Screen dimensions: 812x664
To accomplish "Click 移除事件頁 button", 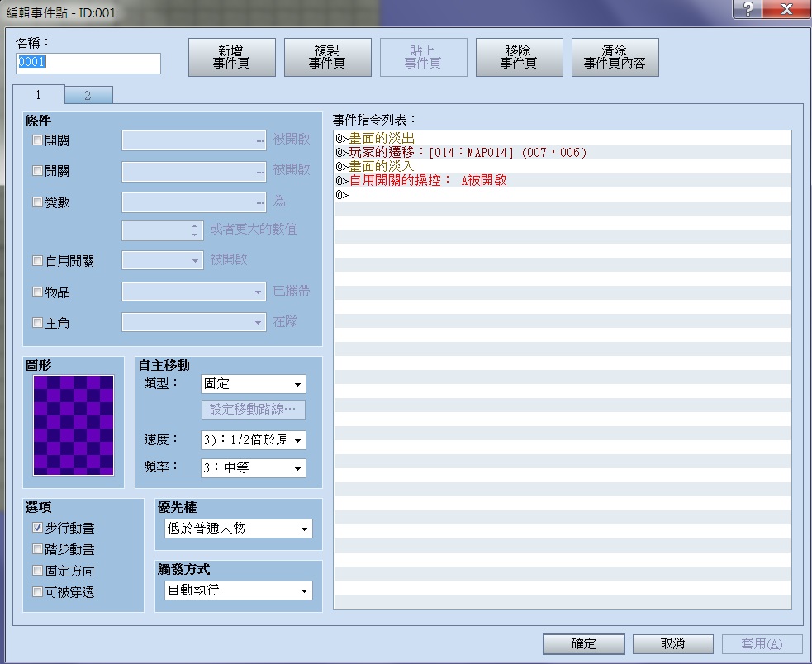I will coord(519,57).
